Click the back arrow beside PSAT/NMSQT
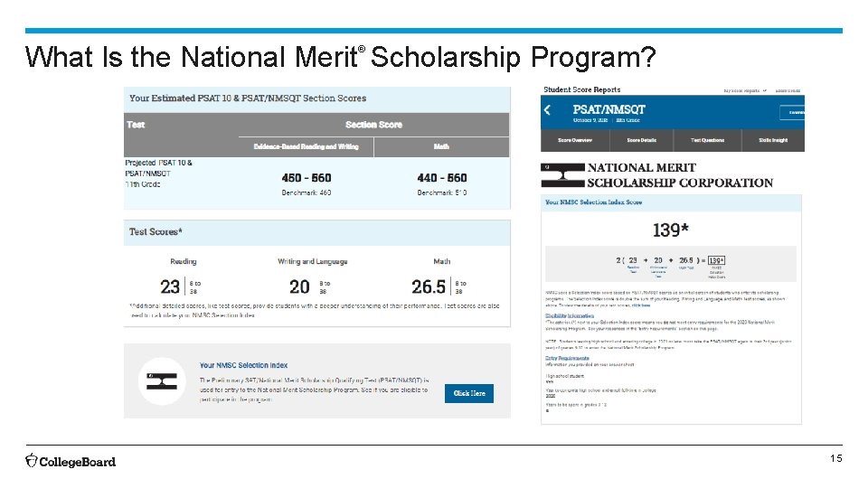Viewport: 868px width, 488px height. click(547, 110)
